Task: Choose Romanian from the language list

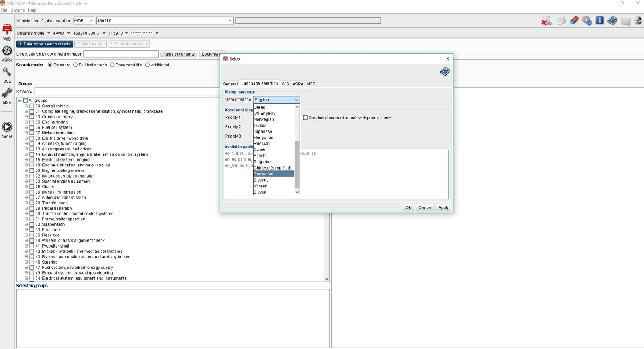Action: (274, 174)
